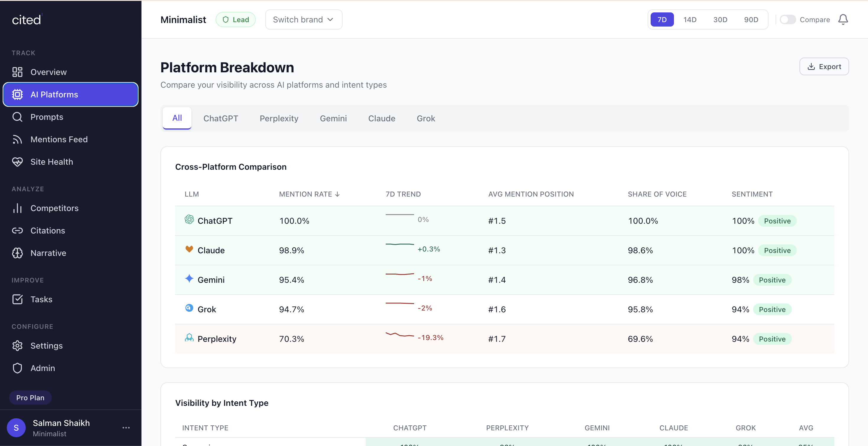Select the 14D time range
868x446 pixels.
coord(690,19)
